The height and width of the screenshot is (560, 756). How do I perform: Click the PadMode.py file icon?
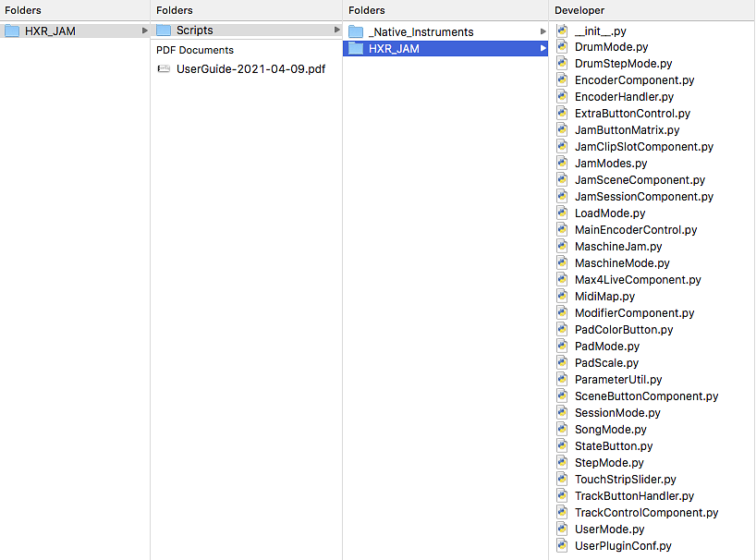(562, 346)
